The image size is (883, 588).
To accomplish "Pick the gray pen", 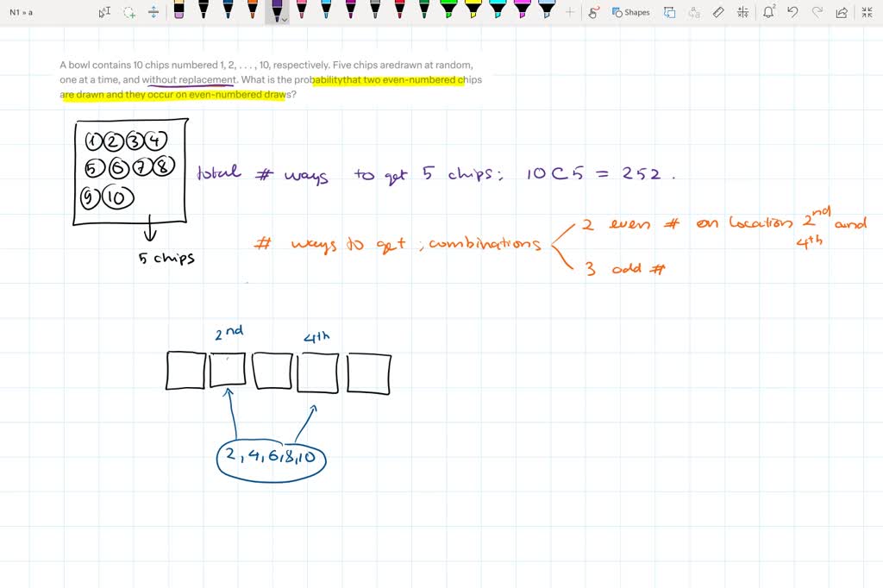I will 375,9.
